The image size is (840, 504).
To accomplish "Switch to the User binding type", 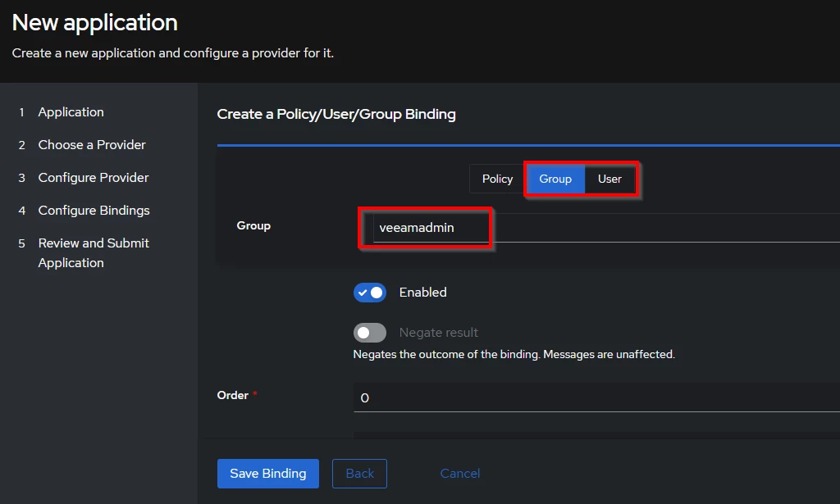I will pos(609,179).
